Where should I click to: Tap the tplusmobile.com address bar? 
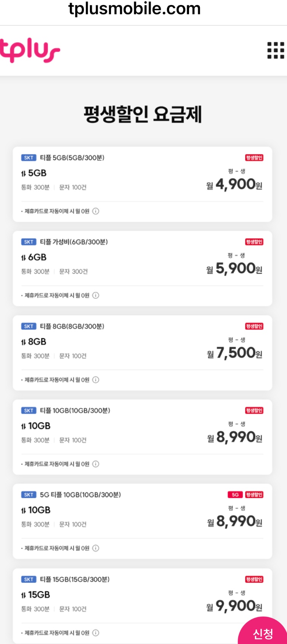coord(135,9)
